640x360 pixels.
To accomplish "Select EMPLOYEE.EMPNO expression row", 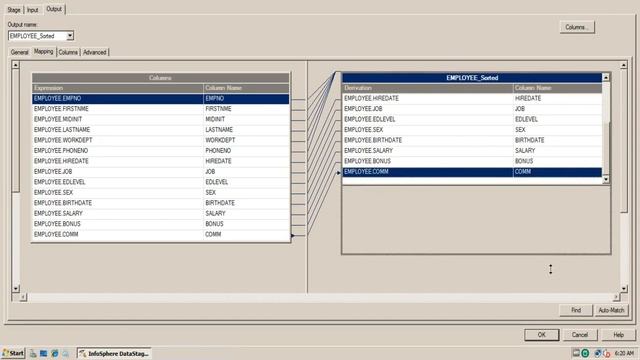I will tap(117, 98).
